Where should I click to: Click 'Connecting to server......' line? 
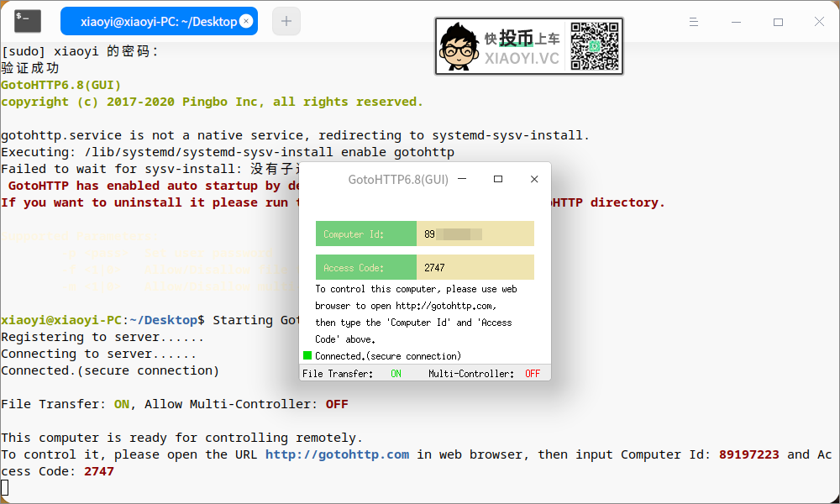coord(98,354)
